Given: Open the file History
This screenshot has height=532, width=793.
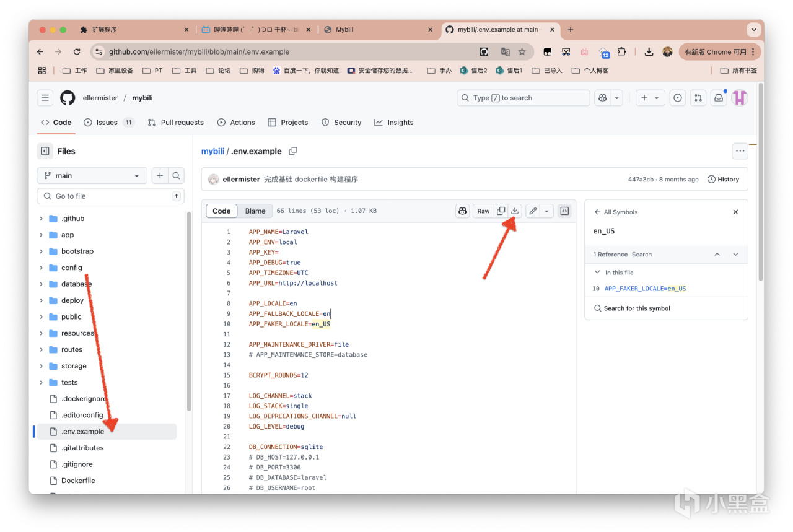Looking at the screenshot, I should click(x=724, y=180).
